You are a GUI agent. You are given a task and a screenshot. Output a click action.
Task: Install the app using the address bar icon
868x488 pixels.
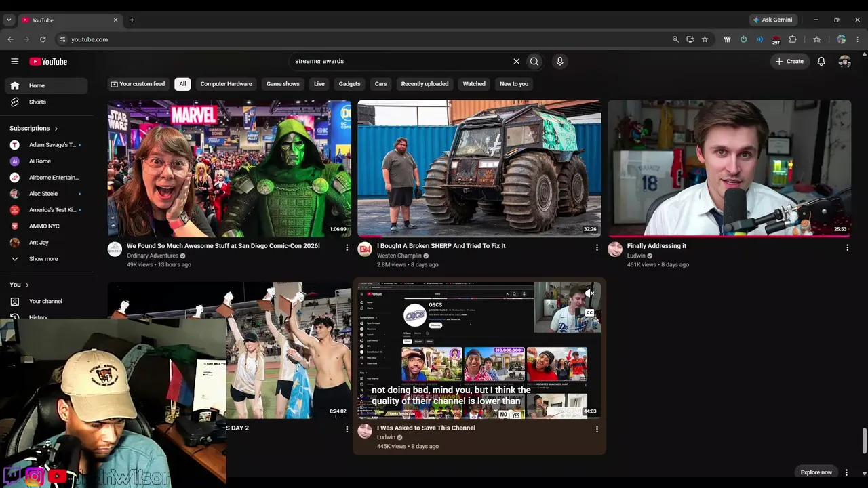coord(690,39)
